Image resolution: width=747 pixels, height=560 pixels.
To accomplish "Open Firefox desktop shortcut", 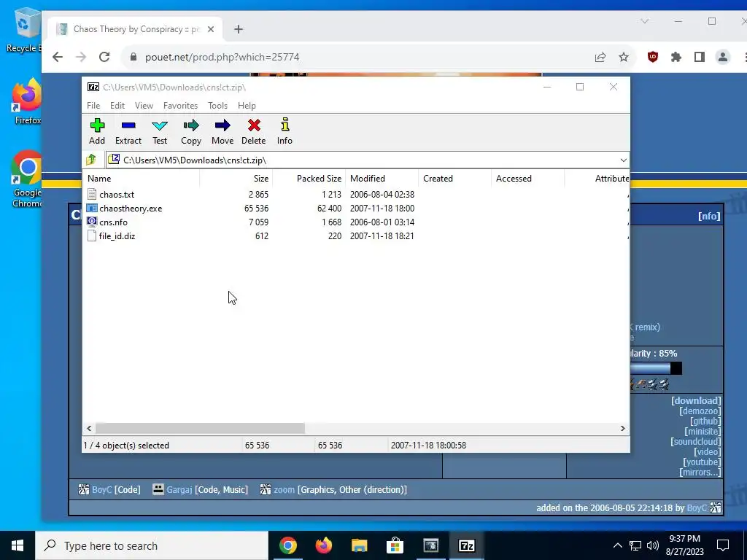I will point(27,101).
